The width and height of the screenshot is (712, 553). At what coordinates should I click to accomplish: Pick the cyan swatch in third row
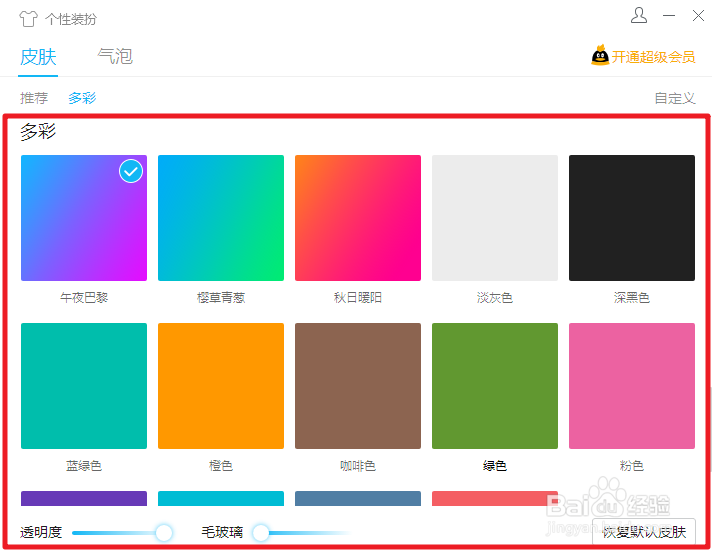click(x=221, y=499)
